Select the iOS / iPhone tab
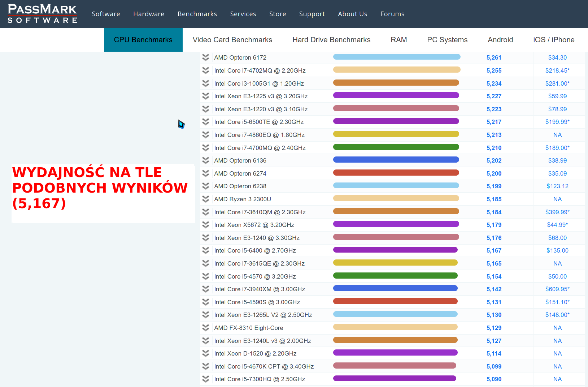This screenshot has width=588, height=387. (x=554, y=40)
